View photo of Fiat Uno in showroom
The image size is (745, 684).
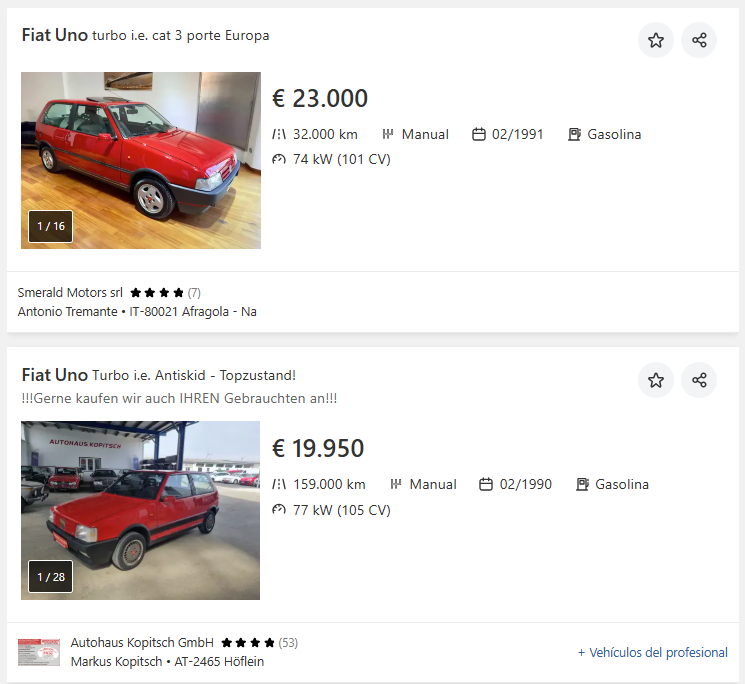(141, 150)
